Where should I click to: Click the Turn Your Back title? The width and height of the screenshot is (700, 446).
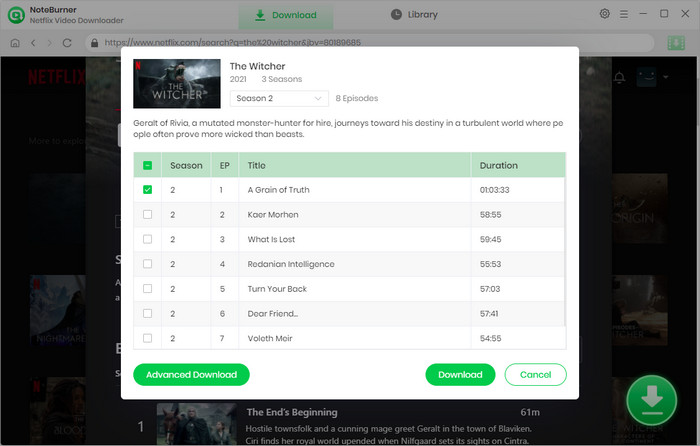[x=277, y=289]
